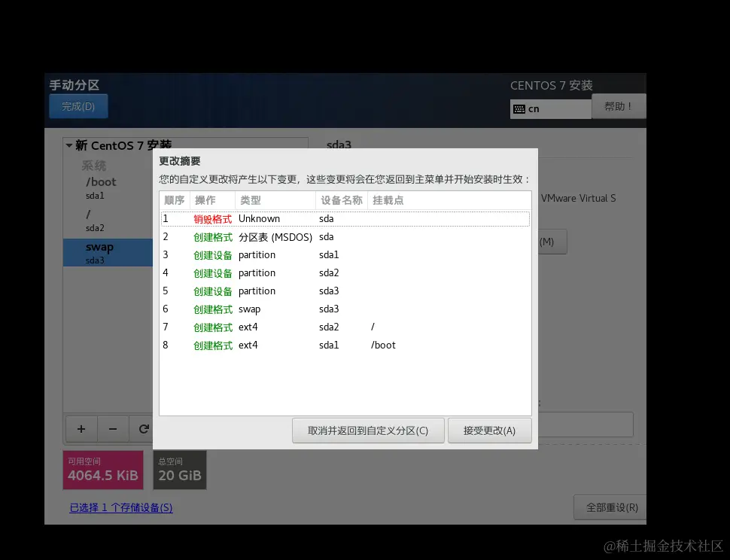
Task: Click the 可用空间 4064.5 KiB indicator
Action: click(103, 470)
